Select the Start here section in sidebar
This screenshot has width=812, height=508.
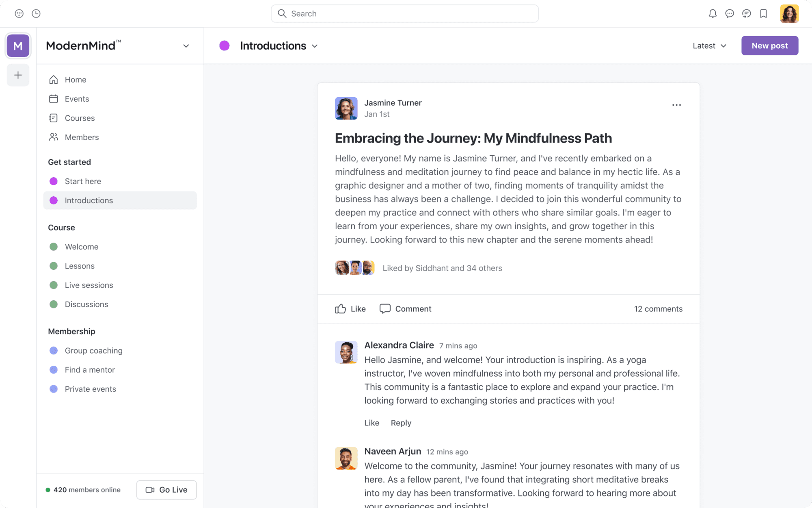pos(82,181)
